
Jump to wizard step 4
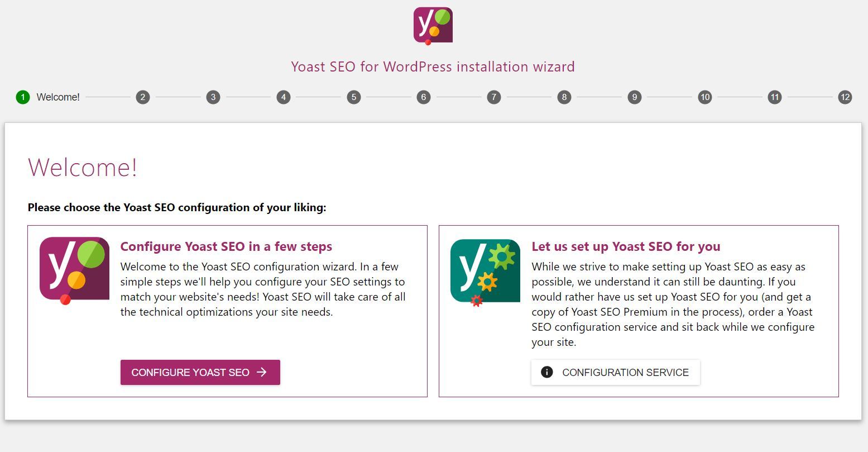pos(284,97)
